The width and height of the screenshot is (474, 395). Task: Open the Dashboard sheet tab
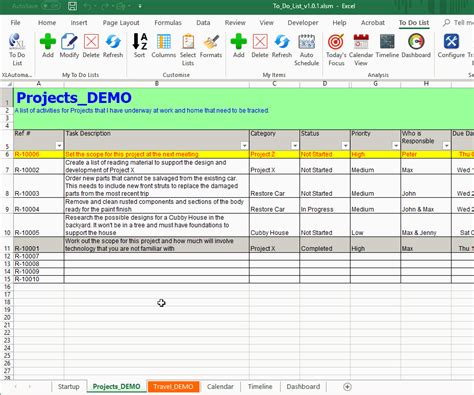(x=303, y=387)
